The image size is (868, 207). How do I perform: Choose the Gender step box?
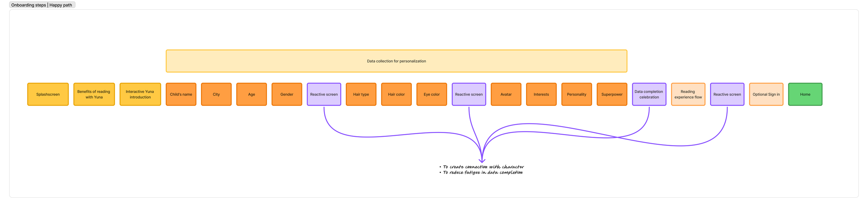[287, 94]
